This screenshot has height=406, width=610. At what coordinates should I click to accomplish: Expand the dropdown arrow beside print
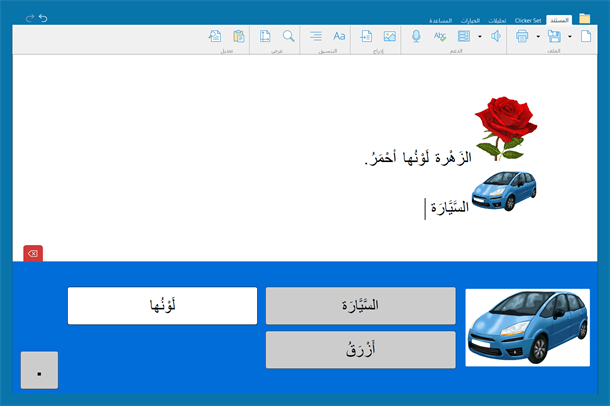(x=538, y=37)
